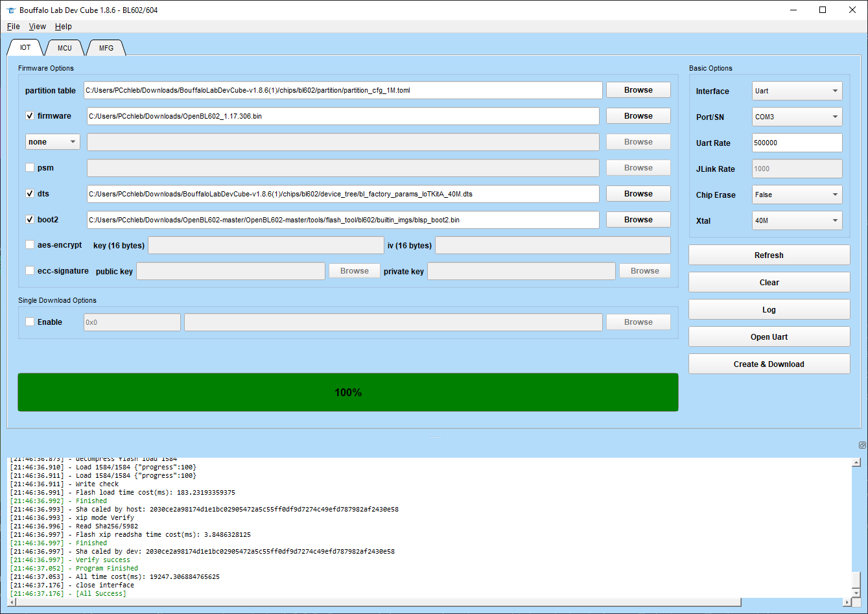Switch to the MCU tab
The image size is (868, 614).
click(x=65, y=48)
